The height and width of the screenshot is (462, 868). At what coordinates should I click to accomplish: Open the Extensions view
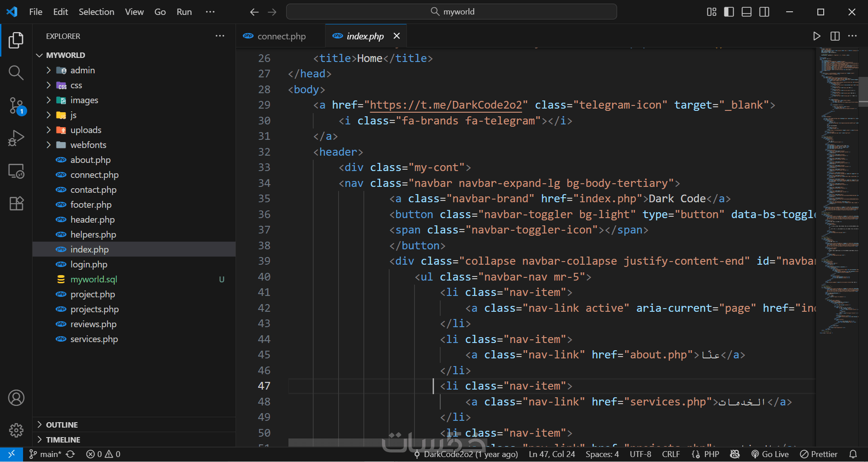point(16,204)
